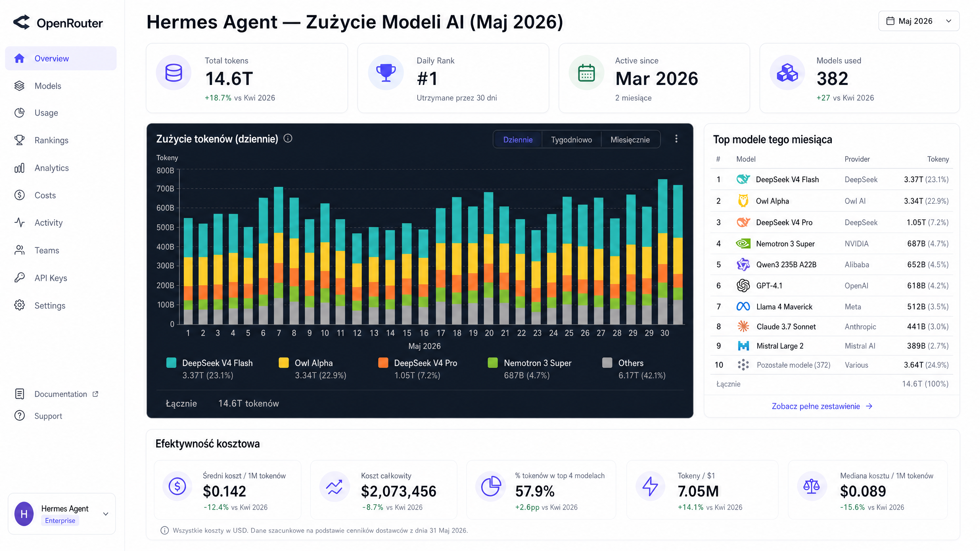Toggle Others gray legend swatch
The height and width of the screenshot is (551, 980).
[607, 362]
